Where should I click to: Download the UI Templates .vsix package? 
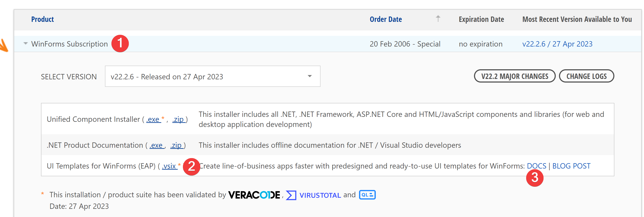point(170,166)
